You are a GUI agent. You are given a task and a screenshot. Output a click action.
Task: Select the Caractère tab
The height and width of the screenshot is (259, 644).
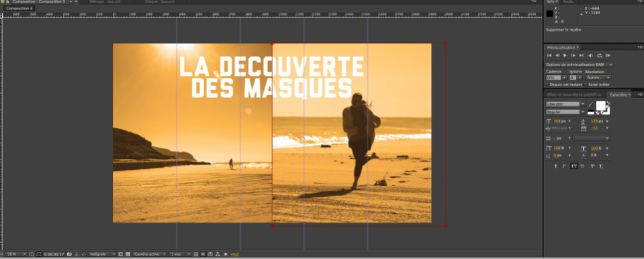(x=618, y=95)
